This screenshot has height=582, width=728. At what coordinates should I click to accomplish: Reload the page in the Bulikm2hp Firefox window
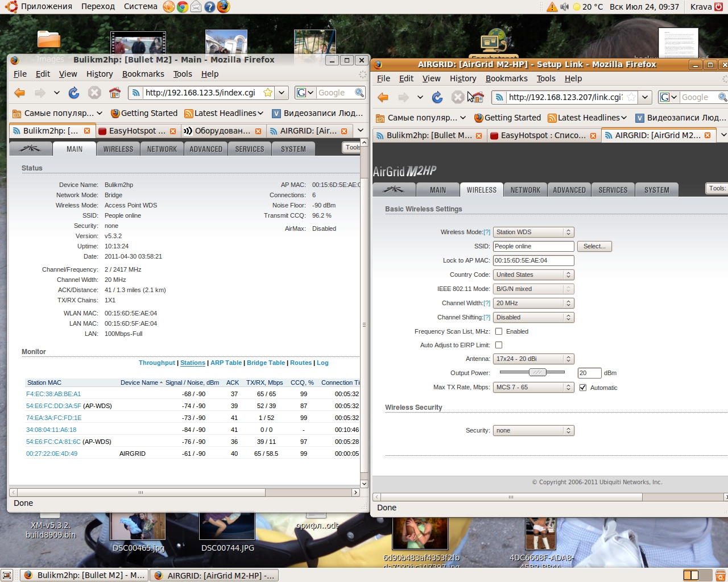click(74, 93)
